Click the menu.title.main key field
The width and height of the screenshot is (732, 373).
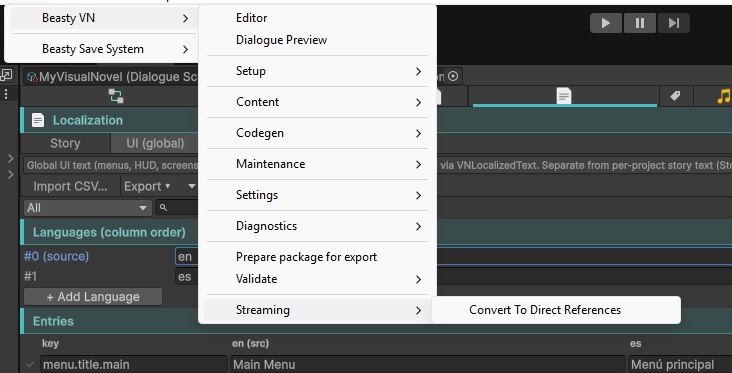[x=134, y=364]
